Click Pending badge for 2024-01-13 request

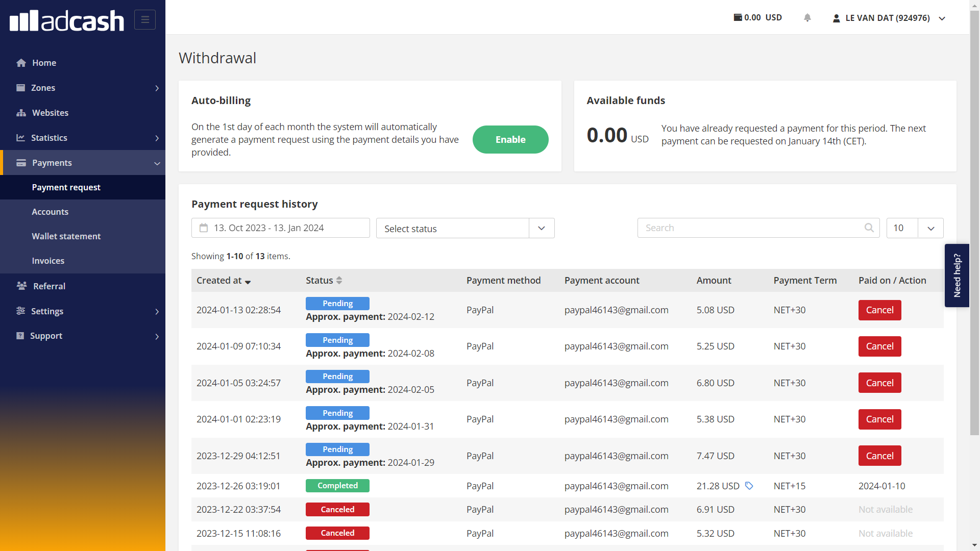point(337,304)
